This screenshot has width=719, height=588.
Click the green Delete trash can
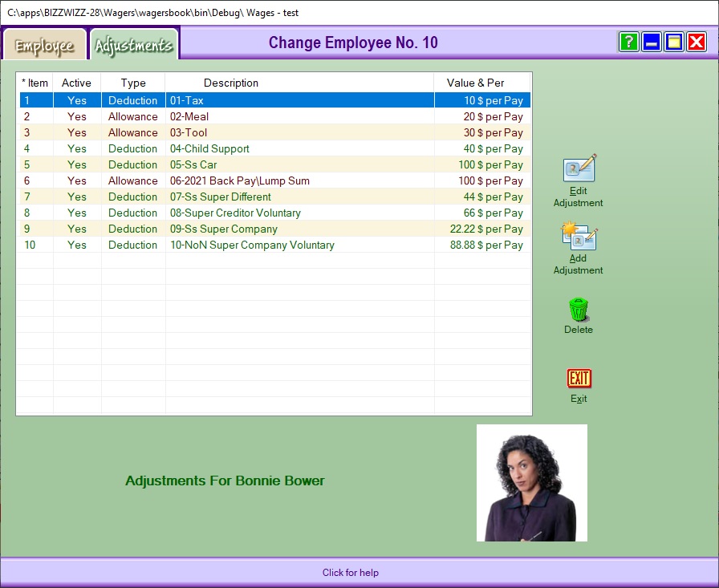click(x=579, y=310)
